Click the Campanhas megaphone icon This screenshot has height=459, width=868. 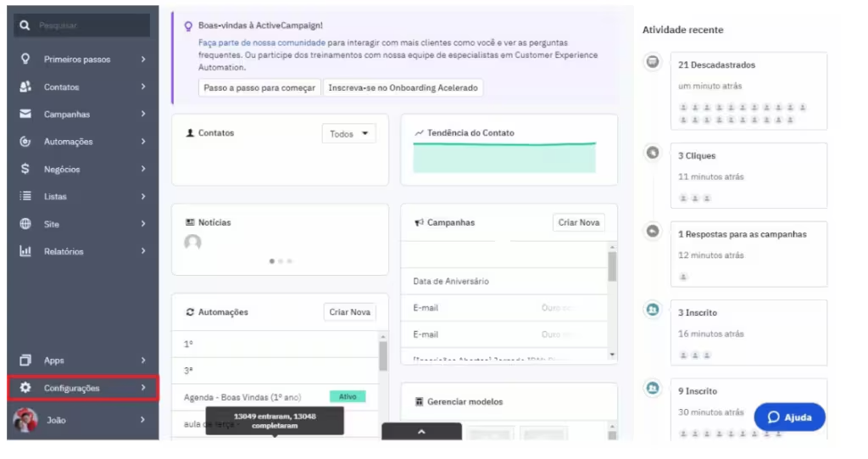[419, 222]
